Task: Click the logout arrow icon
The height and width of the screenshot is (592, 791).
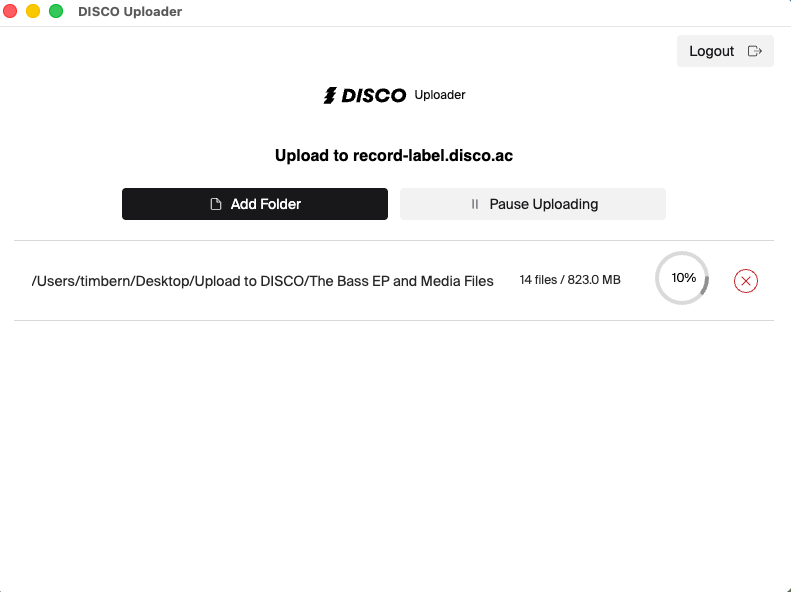Action: (x=755, y=51)
